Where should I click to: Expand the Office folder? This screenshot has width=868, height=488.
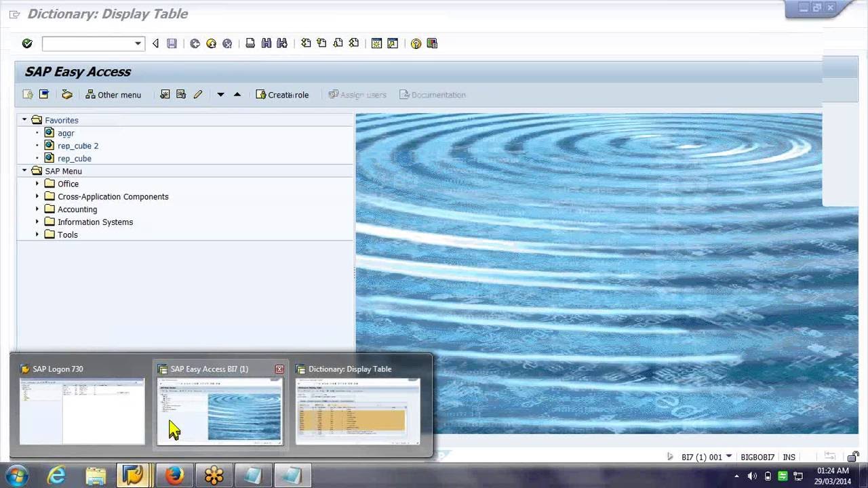tap(37, 184)
